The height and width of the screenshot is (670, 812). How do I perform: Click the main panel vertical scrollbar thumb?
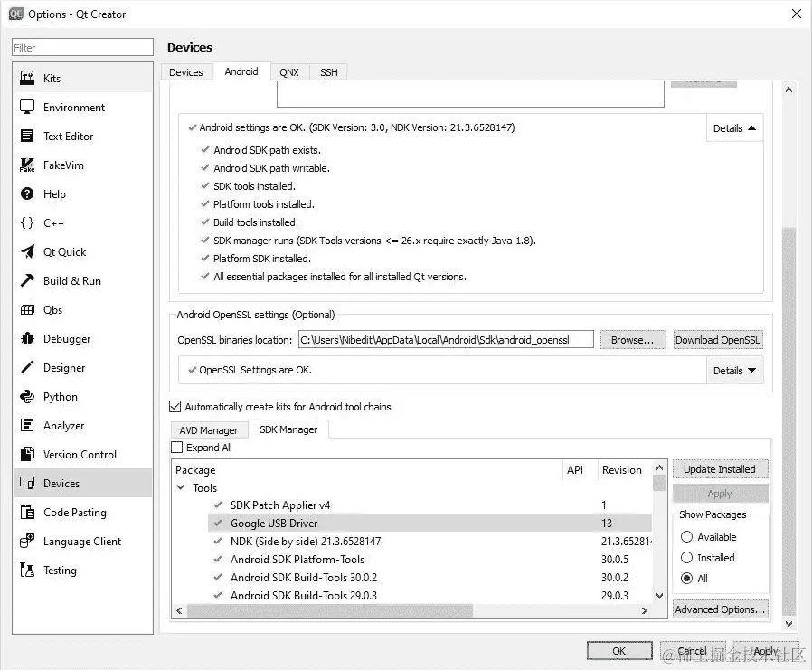(x=788, y=422)
